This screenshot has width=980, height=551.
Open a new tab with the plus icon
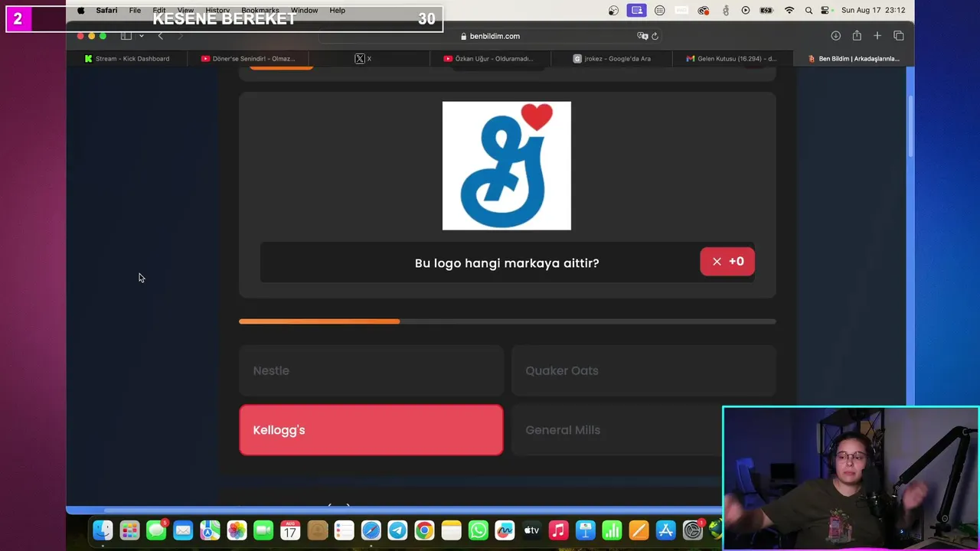(877, 36)
